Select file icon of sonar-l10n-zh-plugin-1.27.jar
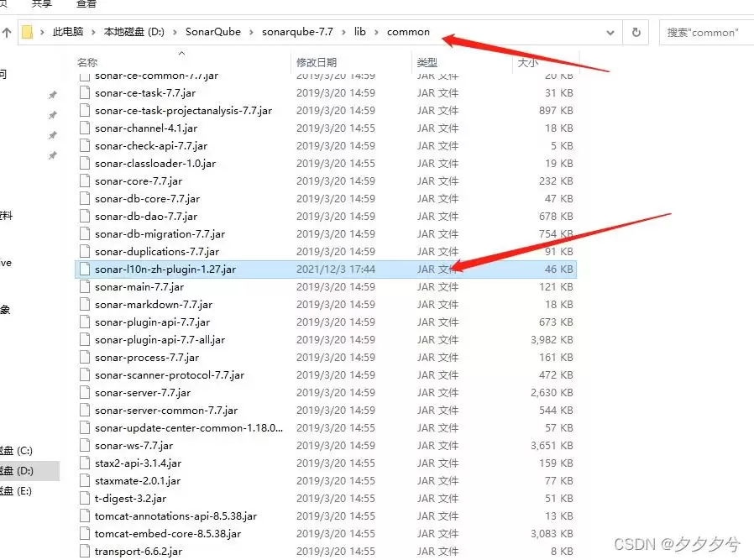This screenshot has height=560, width=754. coord(85,270)
